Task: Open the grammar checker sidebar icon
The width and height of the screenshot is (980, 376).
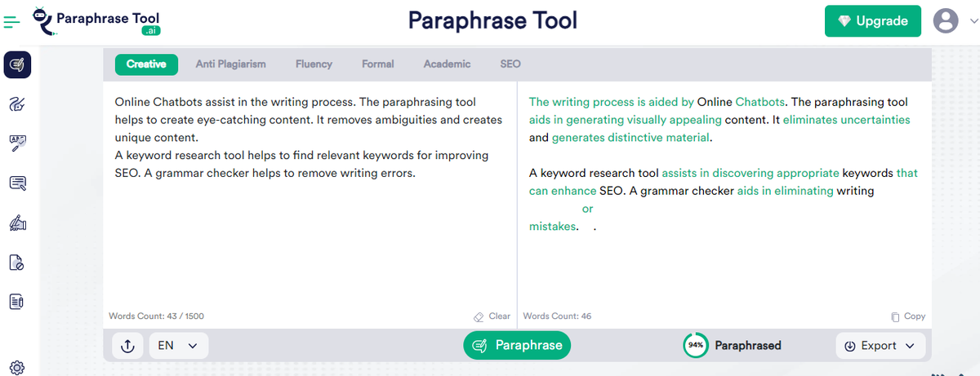Action: (17, 144)
